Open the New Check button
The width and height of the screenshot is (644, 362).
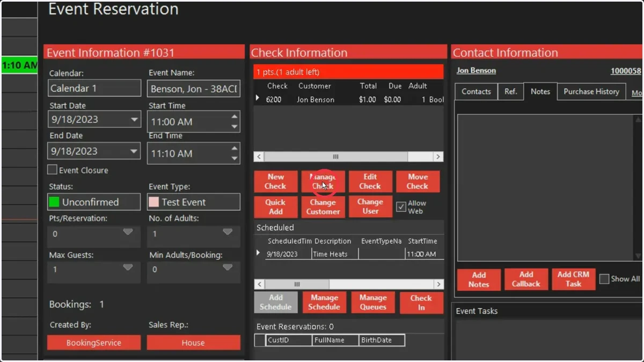275,181
